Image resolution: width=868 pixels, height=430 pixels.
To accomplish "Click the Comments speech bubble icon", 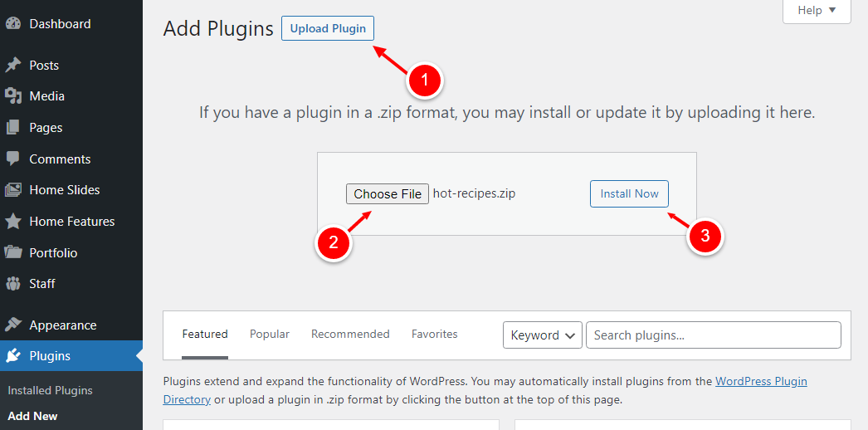I will [13, 159].
